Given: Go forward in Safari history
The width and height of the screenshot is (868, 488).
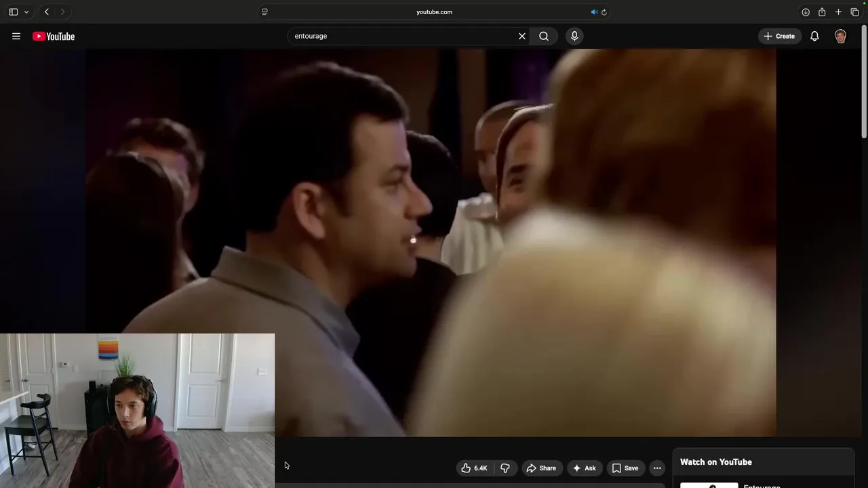Looking at the screenshot, I should pyautogui.click(x=62, y=12).
